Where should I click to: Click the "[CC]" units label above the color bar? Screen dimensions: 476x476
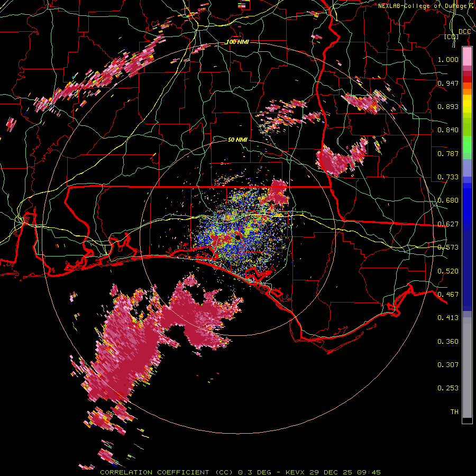click(452, 36)
